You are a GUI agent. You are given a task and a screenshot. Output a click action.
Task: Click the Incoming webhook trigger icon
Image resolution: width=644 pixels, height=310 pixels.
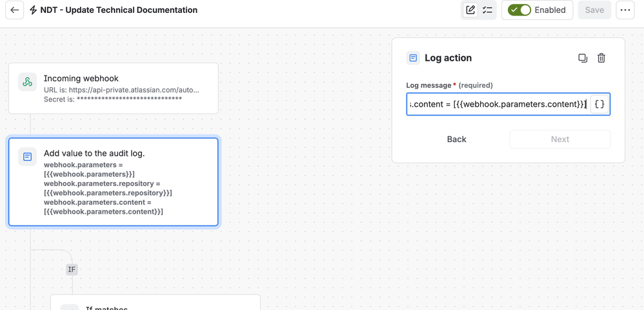click(28, 82)
